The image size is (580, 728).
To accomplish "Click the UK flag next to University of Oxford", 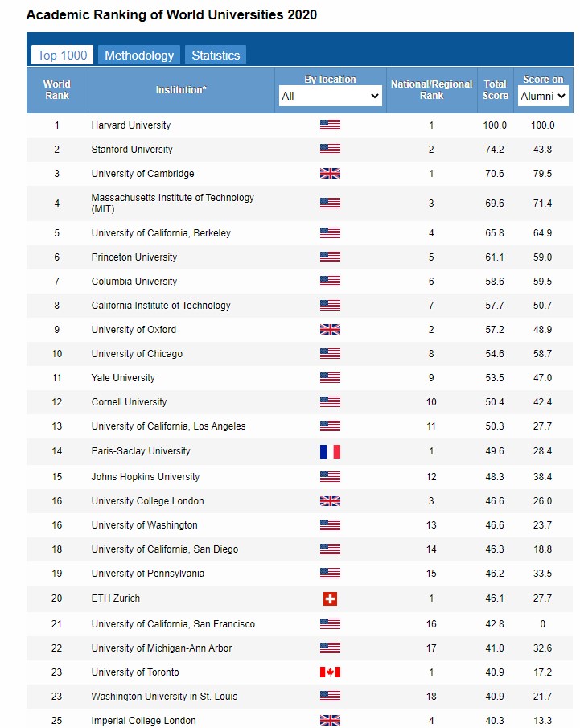I will click(x=330, y=330).
